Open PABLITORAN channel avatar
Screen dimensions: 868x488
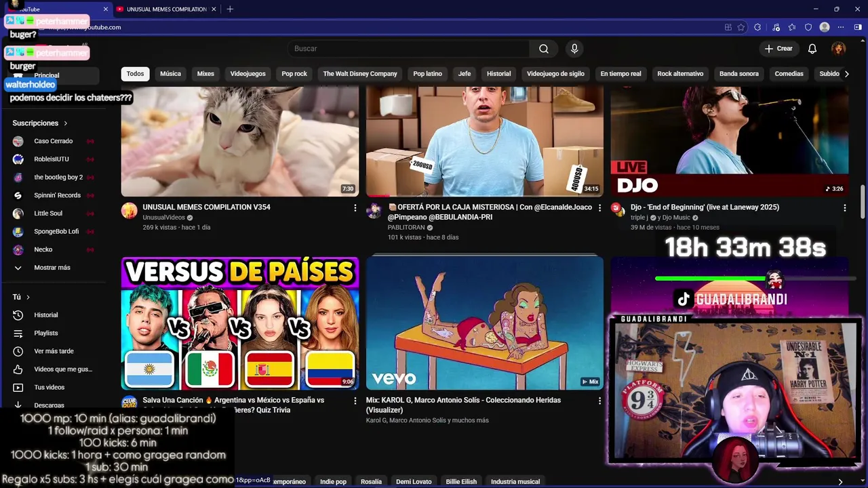point(374,211)
